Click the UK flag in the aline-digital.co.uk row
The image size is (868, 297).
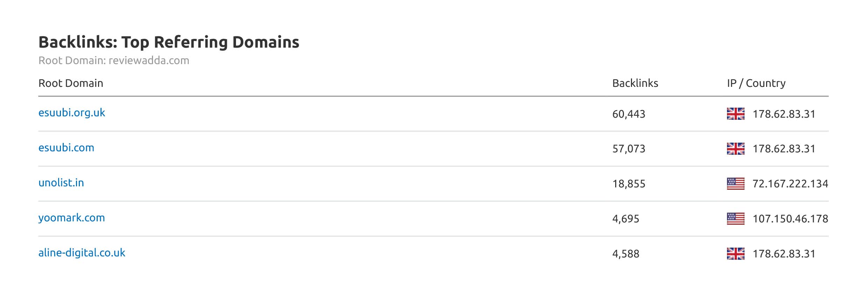pos(735,254)
